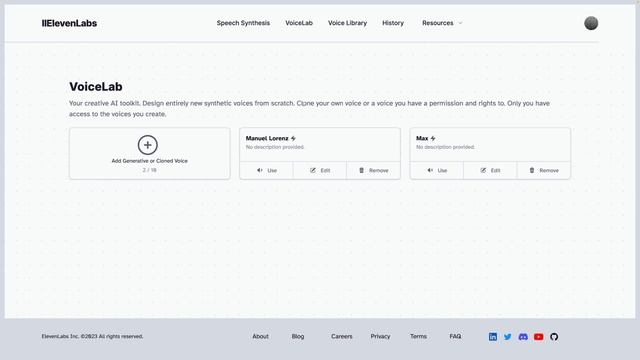
Task: Open the Terms footer link
Action: [x=418, y=336]
